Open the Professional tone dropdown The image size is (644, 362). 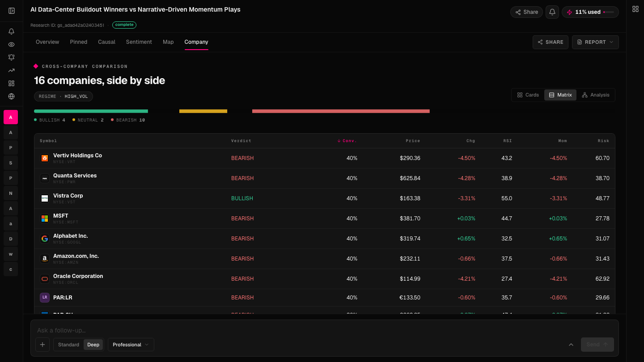(131, 345)
